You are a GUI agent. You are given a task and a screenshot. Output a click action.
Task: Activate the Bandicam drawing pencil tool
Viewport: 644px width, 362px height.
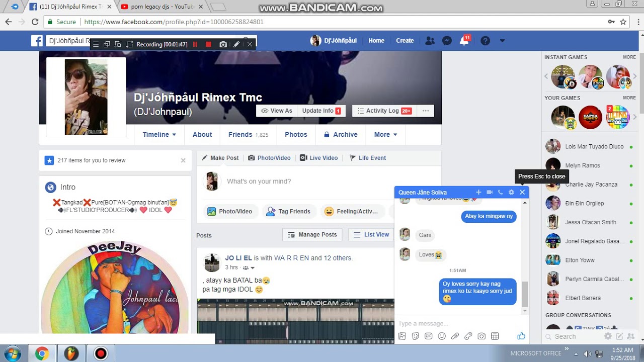(x=236, y=44)
